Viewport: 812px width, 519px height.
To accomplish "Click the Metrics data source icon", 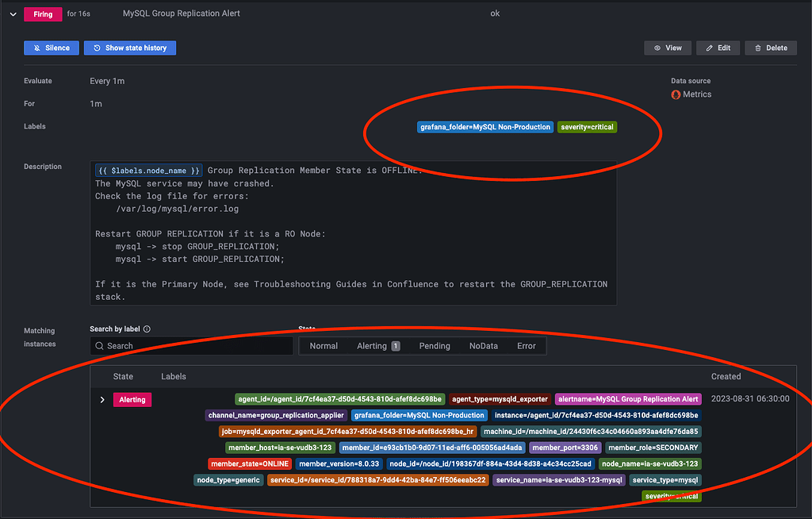I will point(675,94).
